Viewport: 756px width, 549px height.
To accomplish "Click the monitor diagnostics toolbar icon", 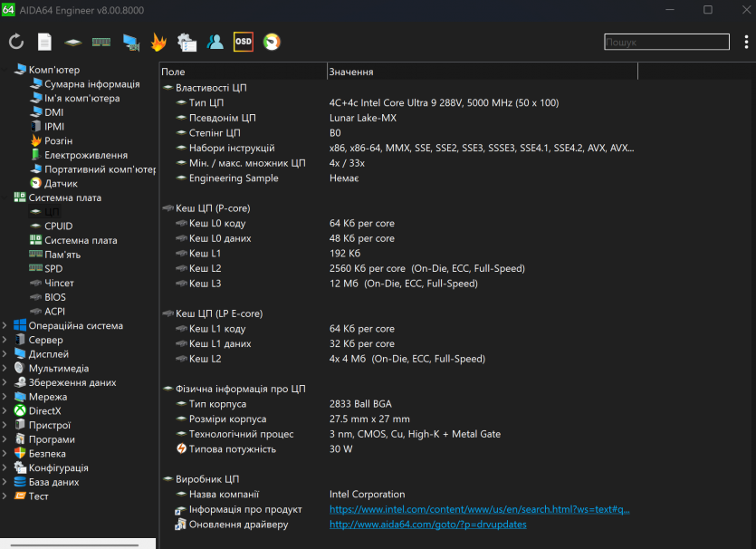I will (x=130, y=42).
